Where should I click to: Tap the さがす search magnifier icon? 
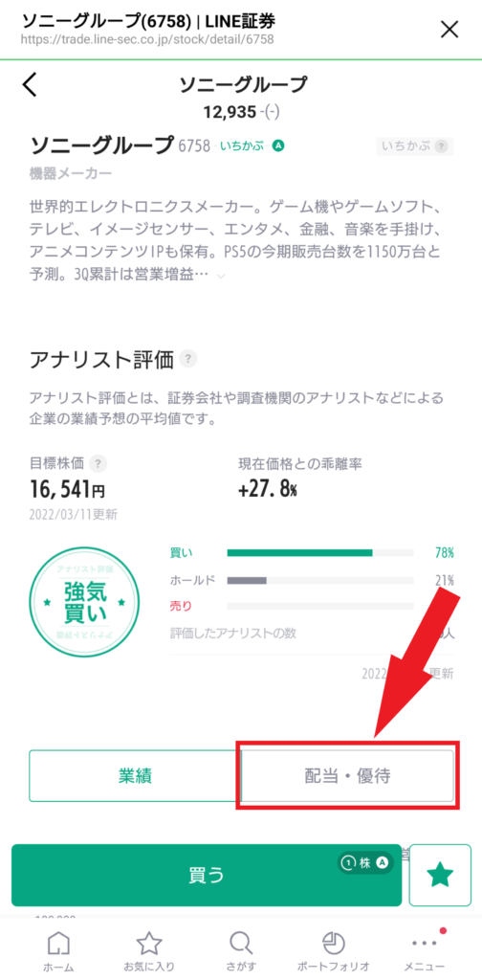240,942
